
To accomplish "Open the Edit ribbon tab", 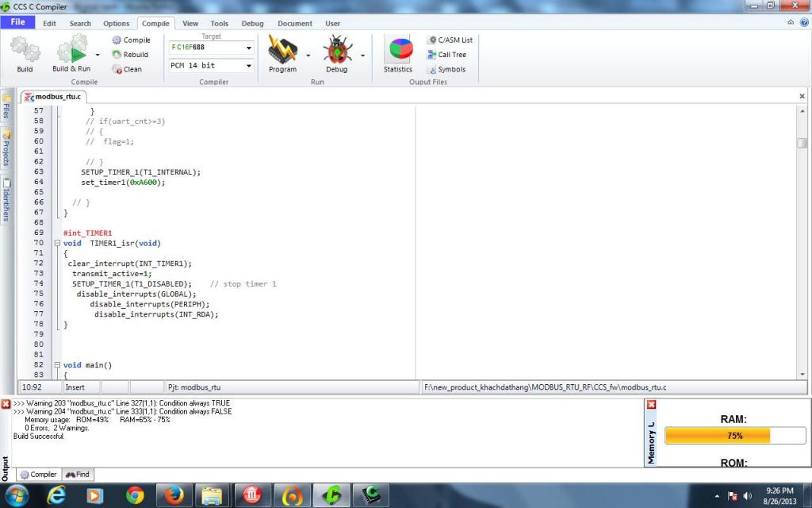I will [49, 23].
